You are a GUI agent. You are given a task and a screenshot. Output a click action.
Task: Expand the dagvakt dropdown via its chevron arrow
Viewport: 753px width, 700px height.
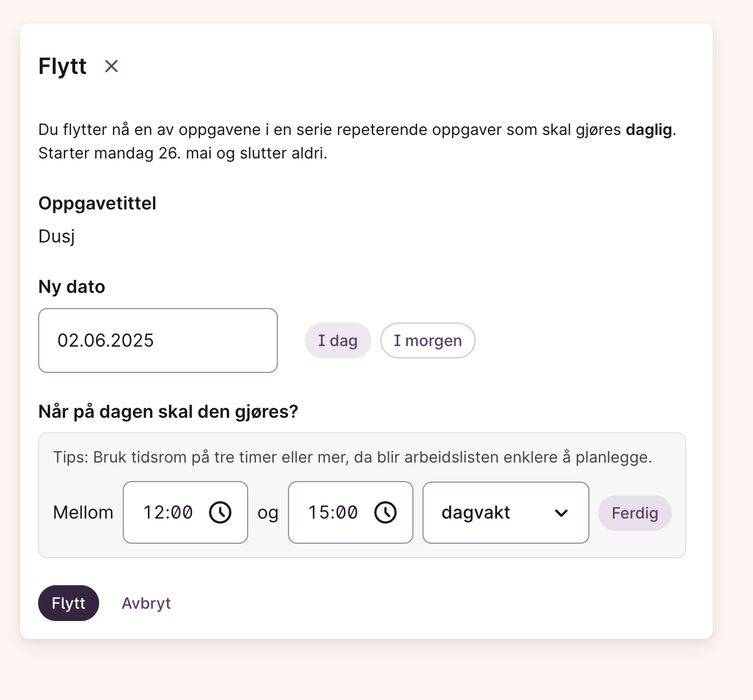[x=561, y=513]
